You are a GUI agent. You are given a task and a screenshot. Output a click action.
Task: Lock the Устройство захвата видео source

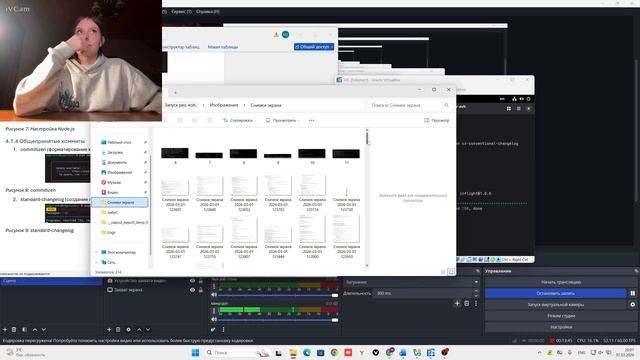(201, 281)
